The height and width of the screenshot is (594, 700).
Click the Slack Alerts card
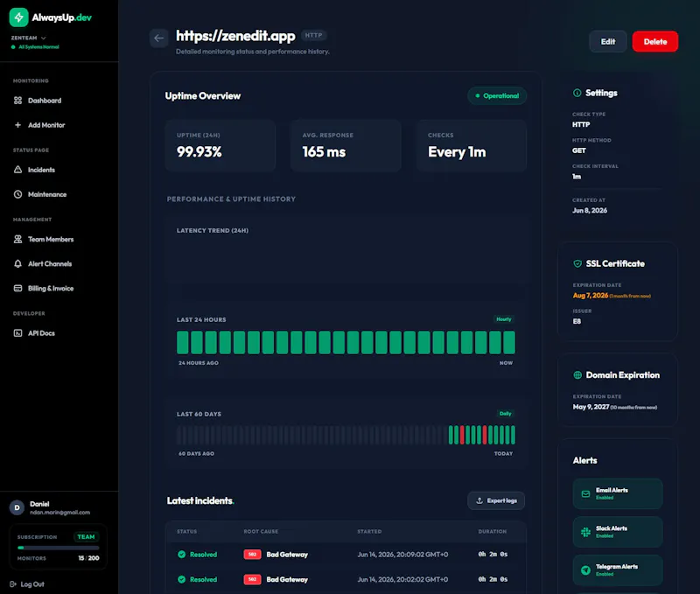618,532
